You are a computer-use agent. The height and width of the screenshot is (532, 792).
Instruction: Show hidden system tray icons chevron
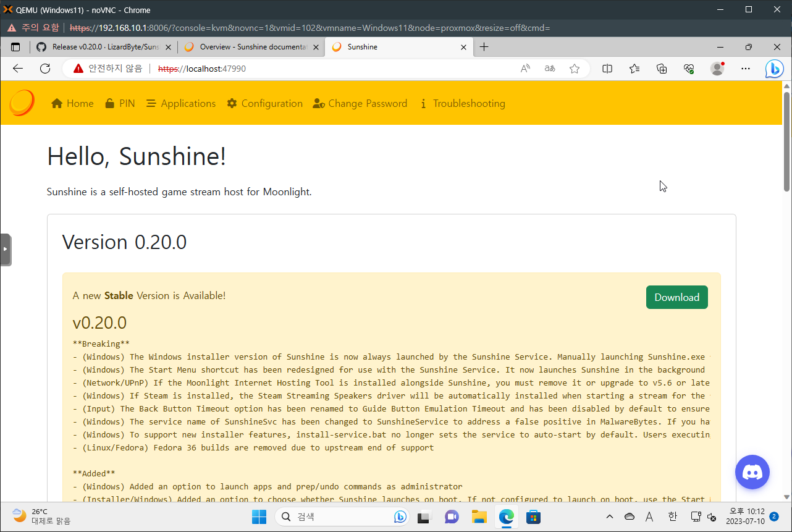610,517
